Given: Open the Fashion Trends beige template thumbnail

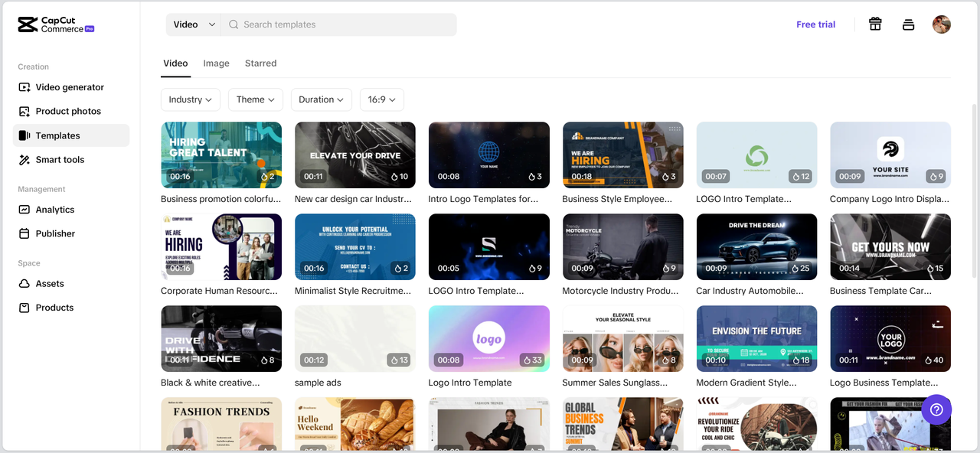Looking at the screenshot, I should coord(221,424).
